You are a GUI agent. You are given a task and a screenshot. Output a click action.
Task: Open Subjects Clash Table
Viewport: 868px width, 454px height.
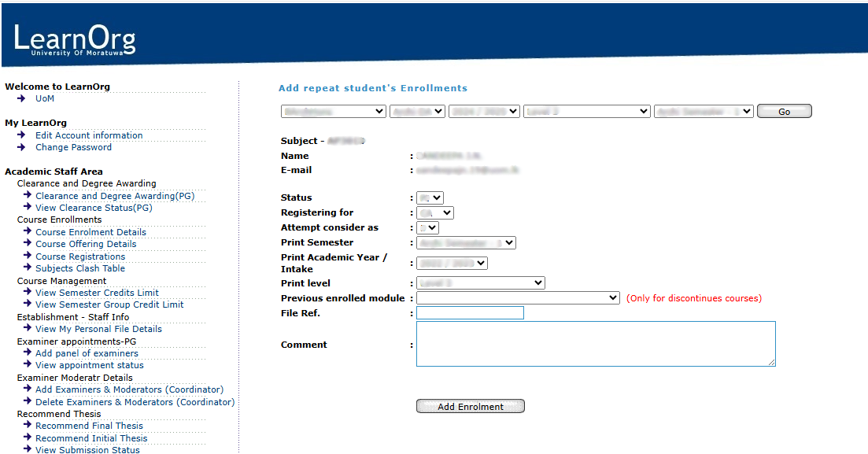point(80,268)
